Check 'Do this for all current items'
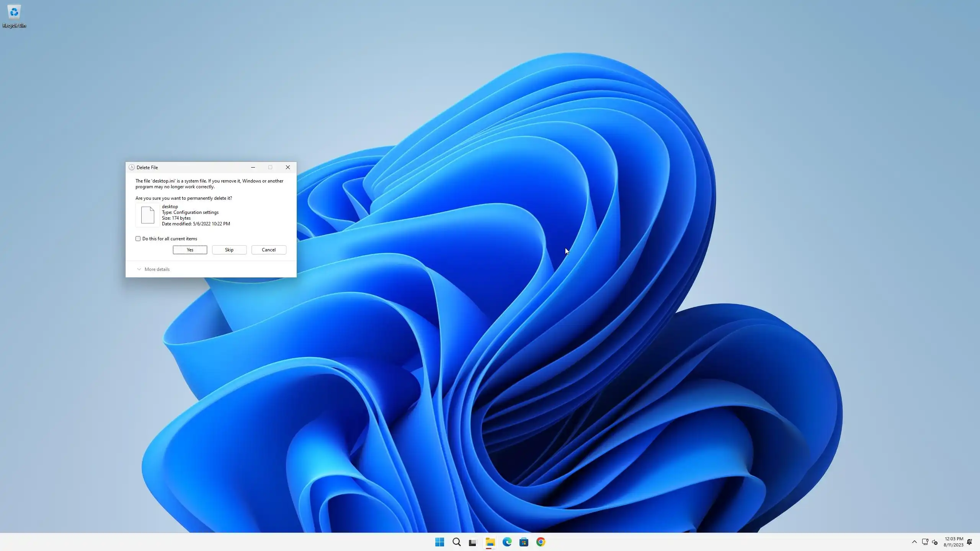The image size is (980, 551). (138, 238)
